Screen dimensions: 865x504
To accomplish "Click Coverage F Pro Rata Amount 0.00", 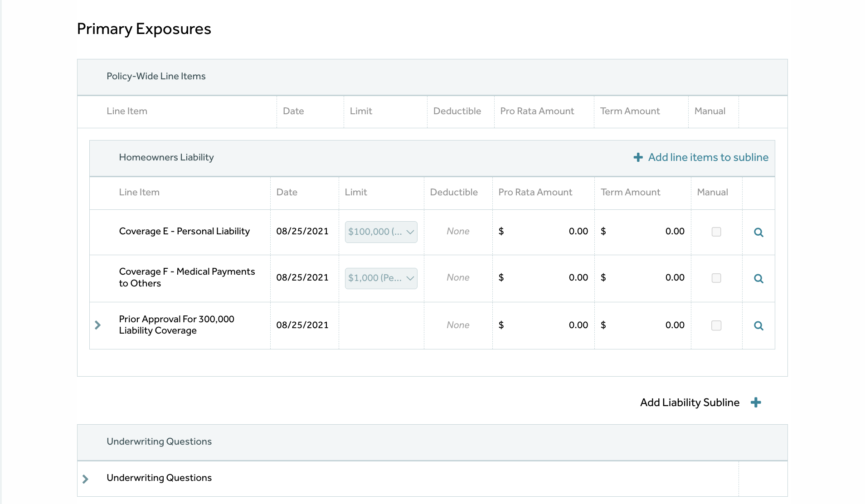I will pos(578,277).
